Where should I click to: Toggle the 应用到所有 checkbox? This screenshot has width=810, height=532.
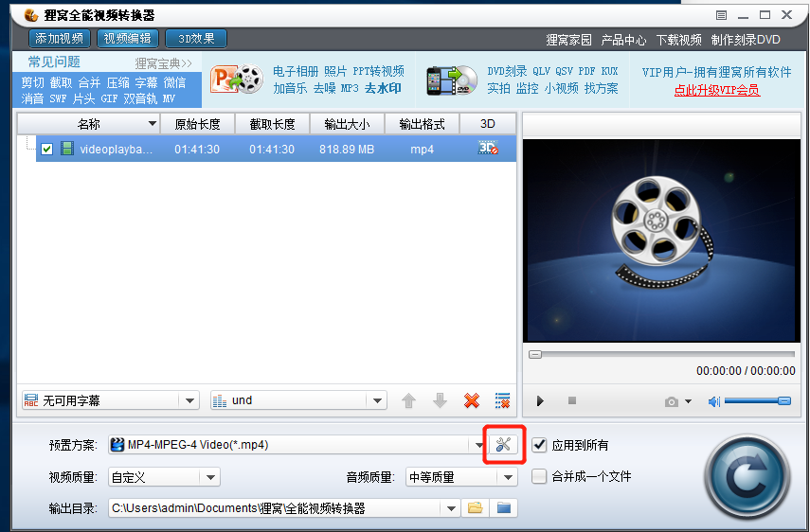pyautogui.click(x=539, y=444)
